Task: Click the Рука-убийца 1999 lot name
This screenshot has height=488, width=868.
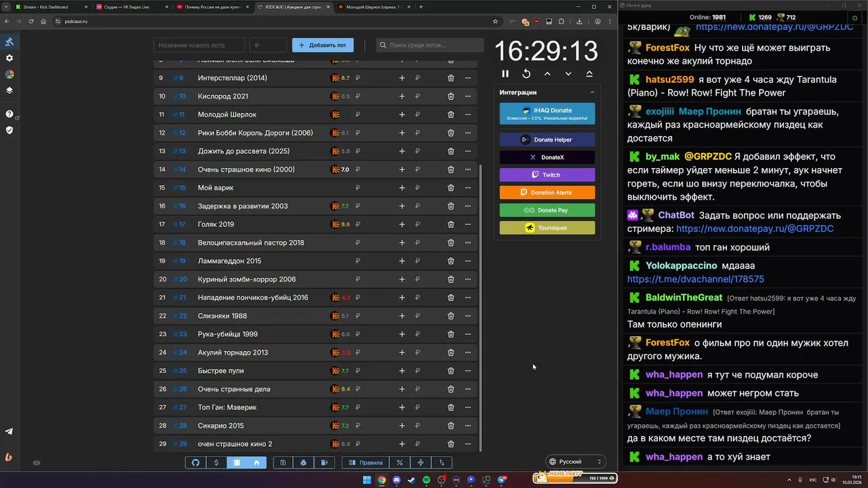Action: [228, 334]
